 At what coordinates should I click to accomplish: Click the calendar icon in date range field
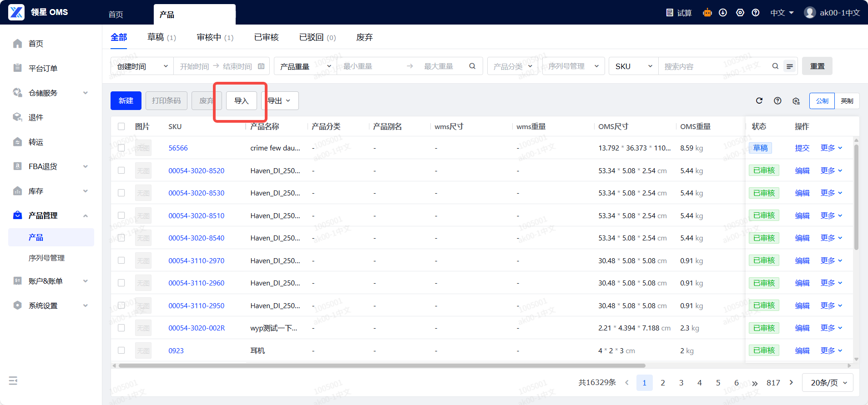[261, 66]
